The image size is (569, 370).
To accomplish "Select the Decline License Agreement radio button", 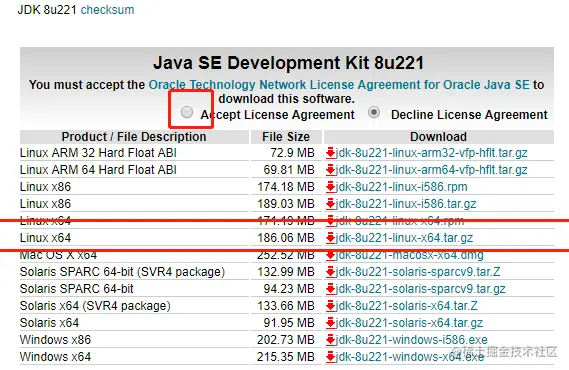I will 374,112.
